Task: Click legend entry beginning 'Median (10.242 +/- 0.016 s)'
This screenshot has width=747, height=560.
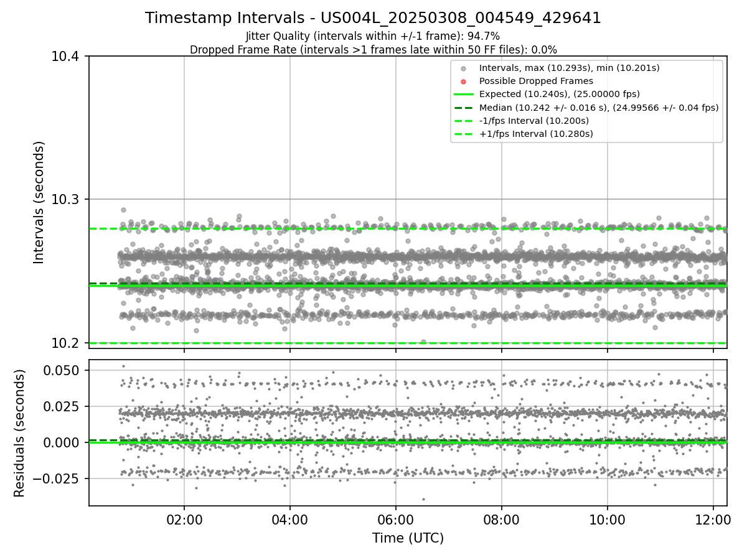Action: pyautogui.click(x=599, y=108)
